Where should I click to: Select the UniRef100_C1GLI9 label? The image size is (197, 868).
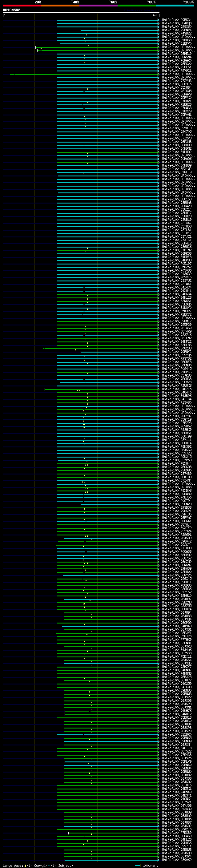pyautogui.click(x=177, y=172)
